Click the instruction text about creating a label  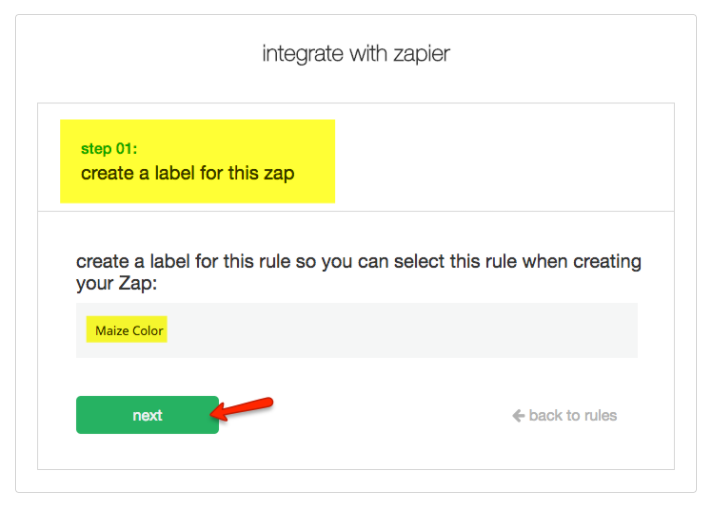tap(358, 262)
